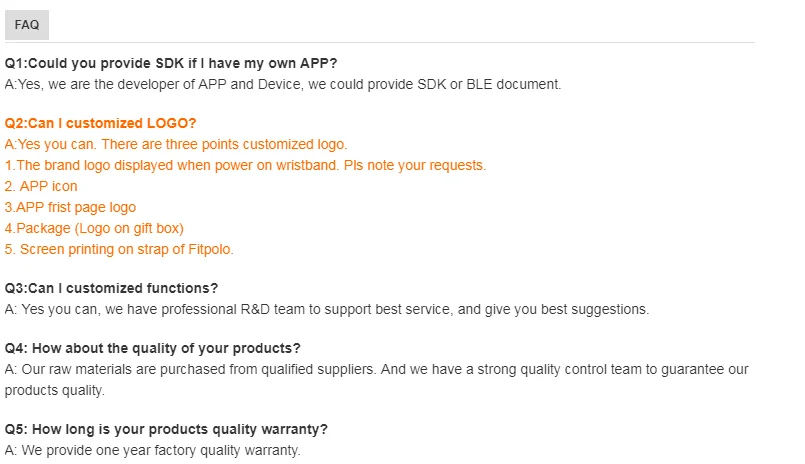This screenshot has width=805, height=464.
Task: Click the screen printing on strap line
Action: click(119, 249)
